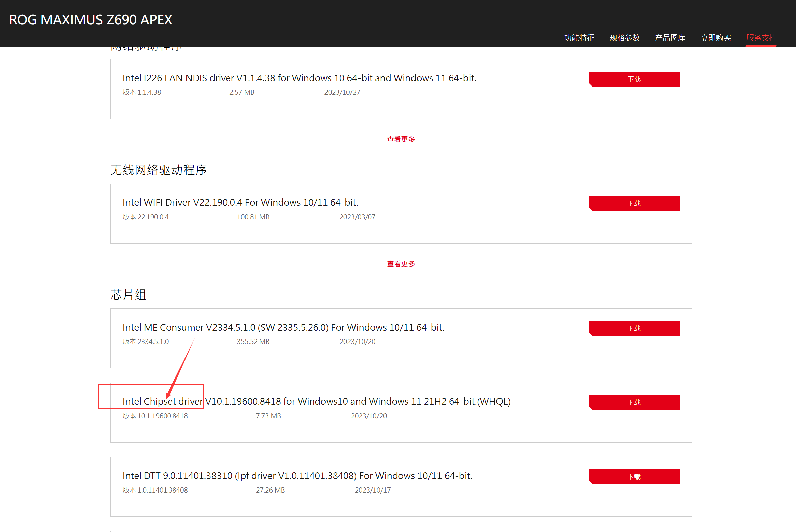
Task: Open the 规格参数 tab
Action: [x=624, y=38]
